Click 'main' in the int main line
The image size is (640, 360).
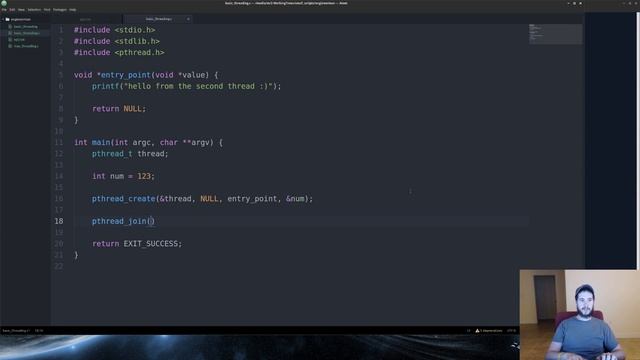click(x=101, y=142)
